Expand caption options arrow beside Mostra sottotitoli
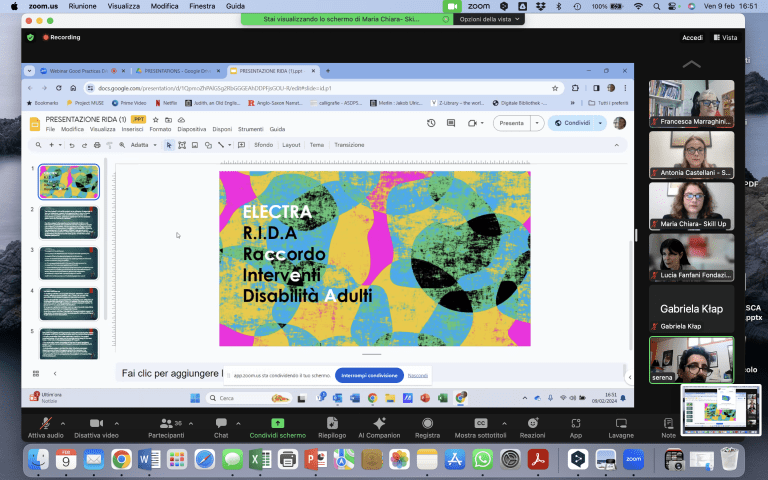768x480 pixels. (504, 423)
